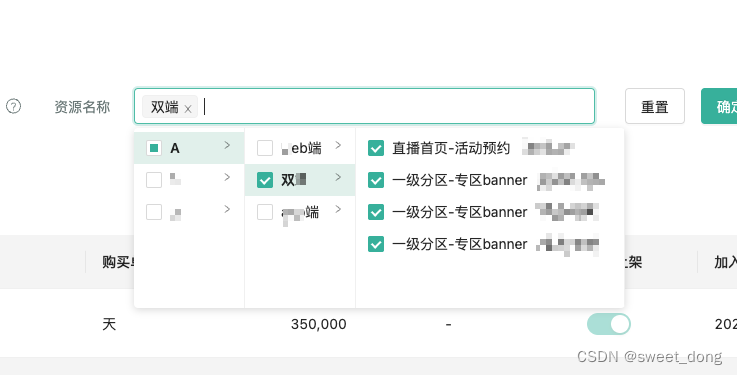Check the second first-column checkbox below A
Image resolution: width=737 pixels, height=375 pixels.
[154, 180]
